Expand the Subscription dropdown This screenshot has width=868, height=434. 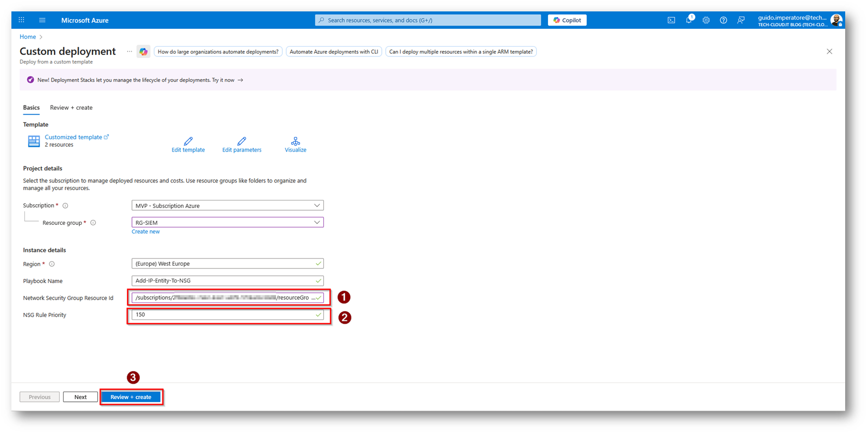tap(227, 206)
